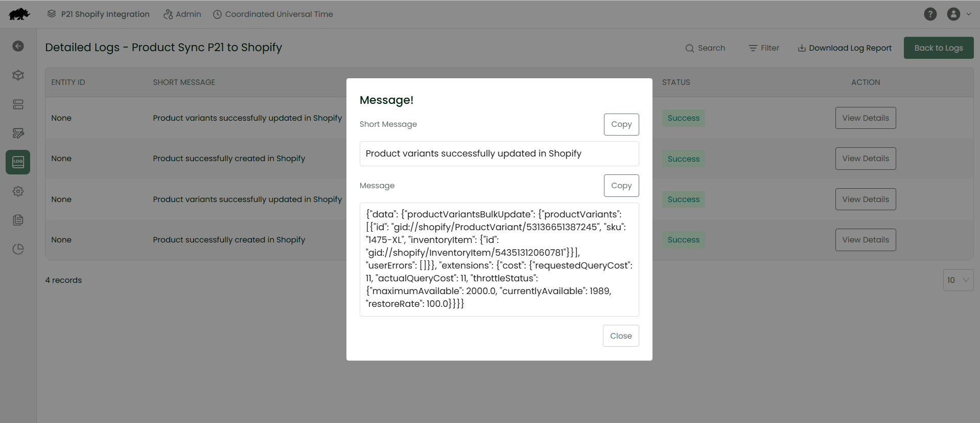Expand the records per page dropdown
This screenshot has width=980, height=423.
click(x=958, y=280)
